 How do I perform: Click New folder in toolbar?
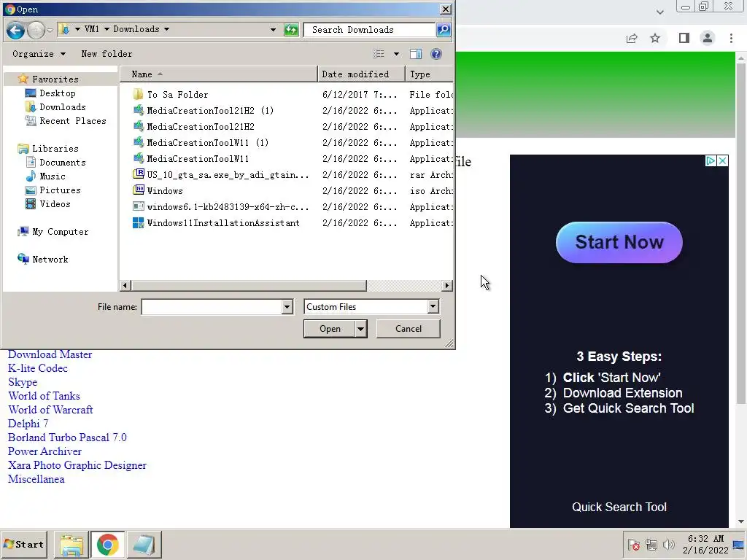pos(107,54)
